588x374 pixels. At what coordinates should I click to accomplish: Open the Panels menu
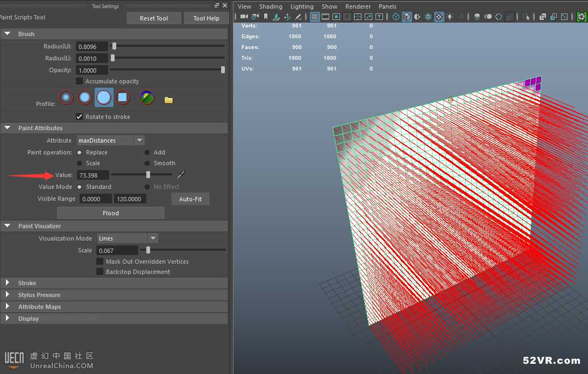(387, 6)
